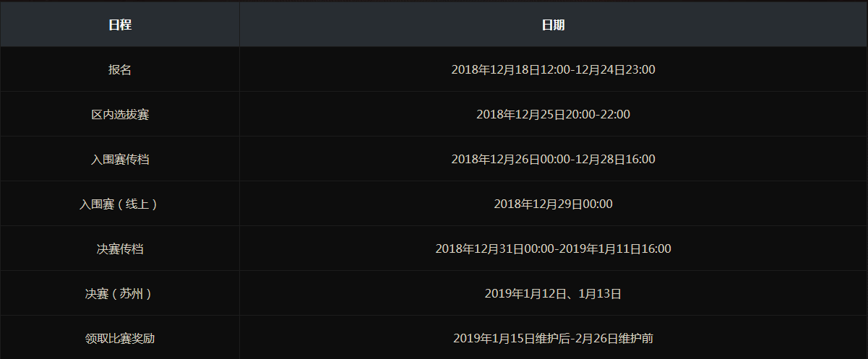Click date range 2018年12月31日00:00-2019年1月11日16:00
The width and height of the screenshot is (868, 359).
click(554, 249)
